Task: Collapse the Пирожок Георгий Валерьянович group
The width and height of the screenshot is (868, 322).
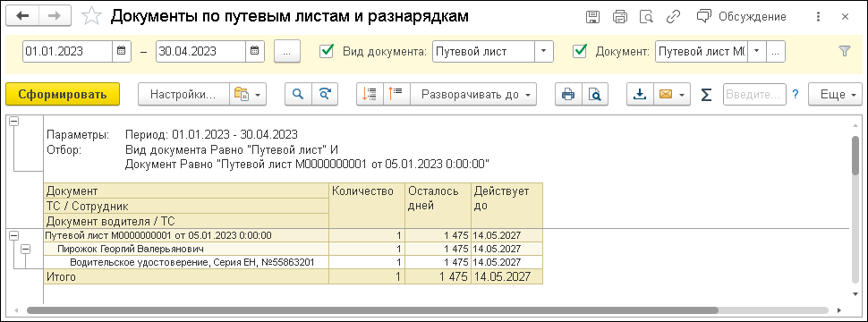Action: click(25, 250)
